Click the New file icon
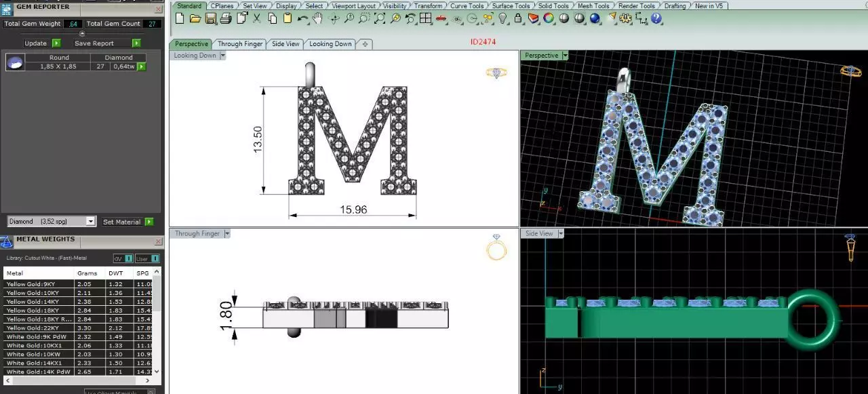The height and width of the screenshot is (394, 868). click(179, 18)
